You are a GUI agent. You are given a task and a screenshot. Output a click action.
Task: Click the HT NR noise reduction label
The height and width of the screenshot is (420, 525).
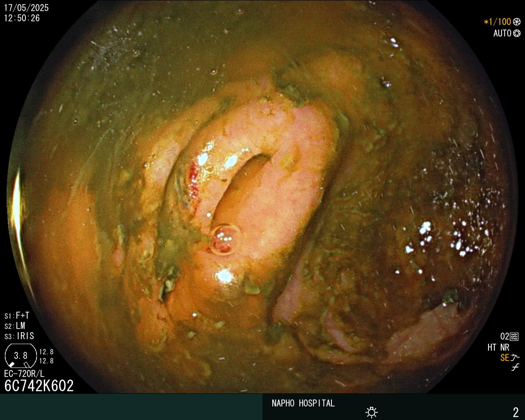click(498, 347)
